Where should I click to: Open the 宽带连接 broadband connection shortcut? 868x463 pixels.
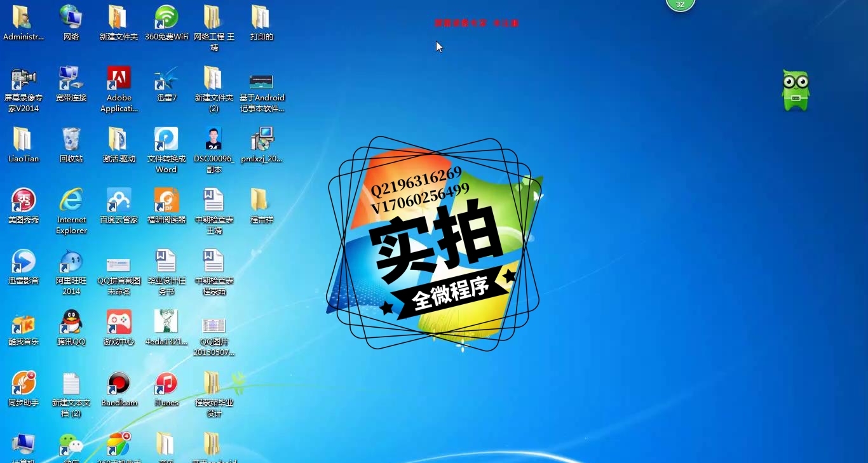pyautogui.click(x=71, y=84)
